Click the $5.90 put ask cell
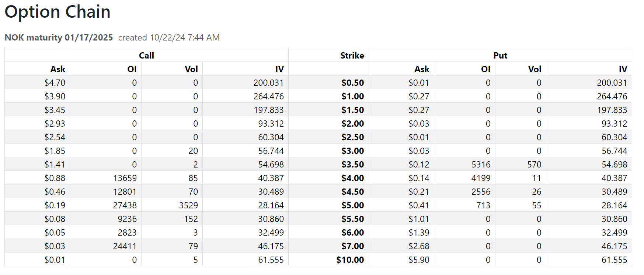This screenshot has height=275, width=644. [419, 260]
